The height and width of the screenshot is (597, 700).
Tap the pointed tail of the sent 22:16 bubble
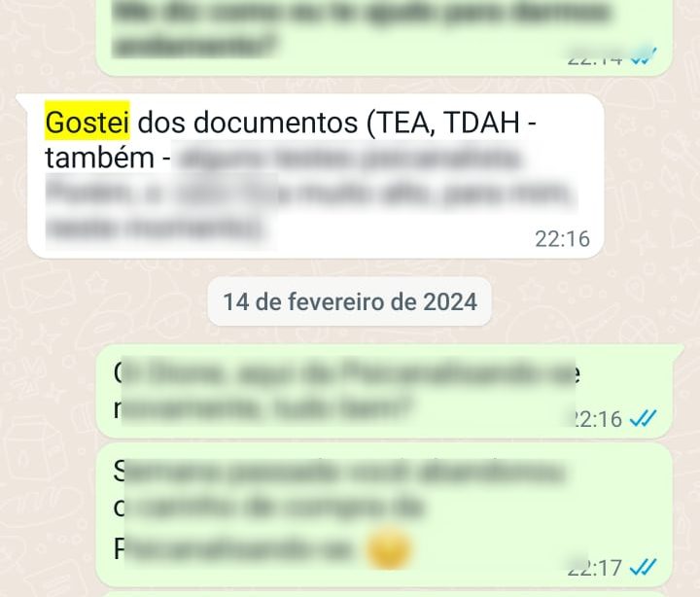[x=677, y=351]
